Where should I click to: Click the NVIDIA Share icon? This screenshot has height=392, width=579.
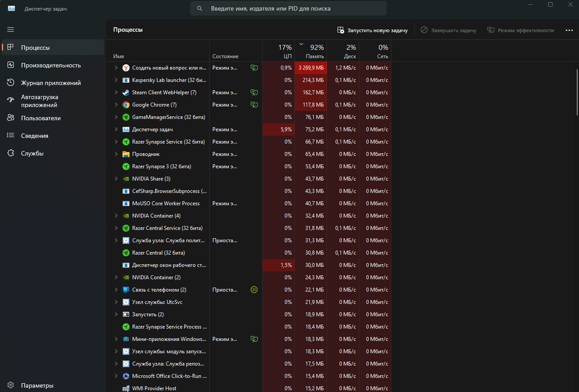click(x=126, y=179)
